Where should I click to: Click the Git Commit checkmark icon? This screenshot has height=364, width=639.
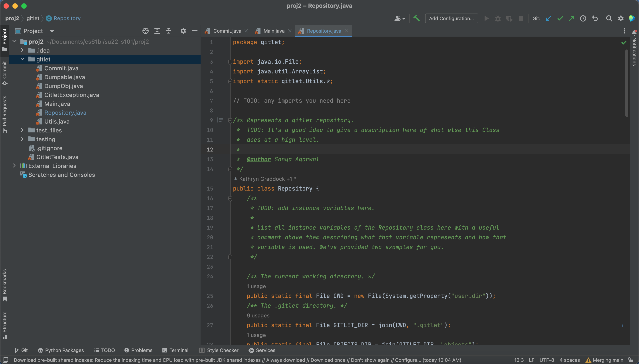[x=560, y=18]
